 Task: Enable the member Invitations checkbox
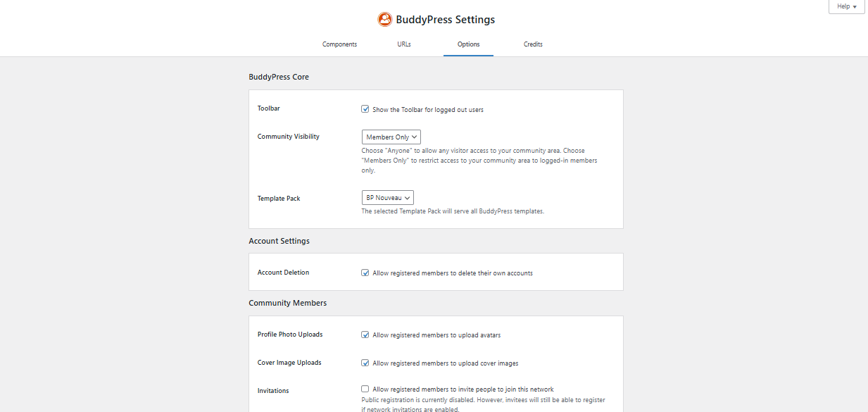tap(365, 388)
